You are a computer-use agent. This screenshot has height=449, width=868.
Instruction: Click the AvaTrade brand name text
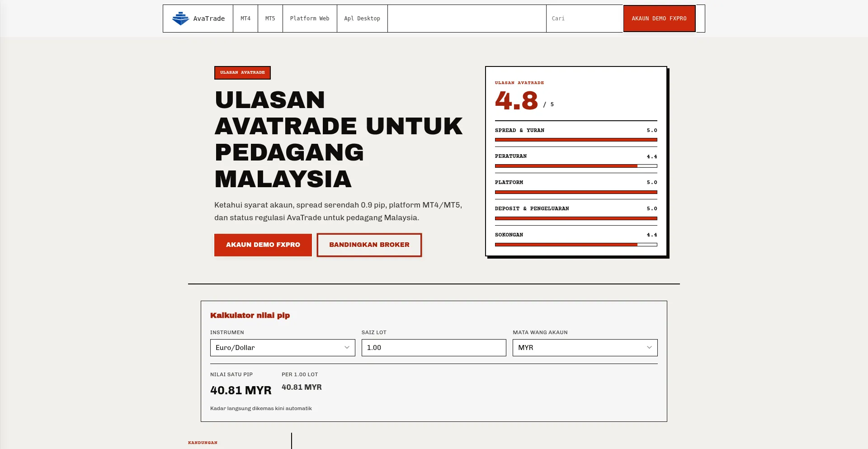(x=209, y=19)
